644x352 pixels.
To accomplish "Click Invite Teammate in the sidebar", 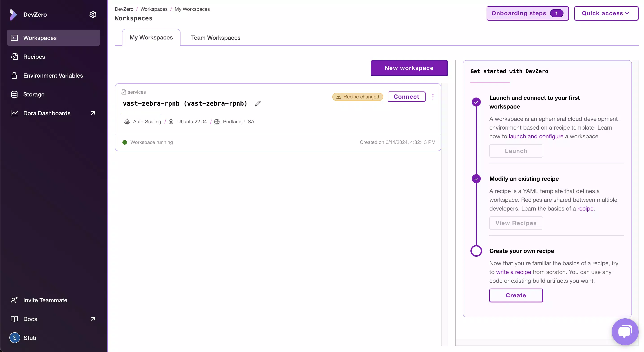I will (54, 300).
